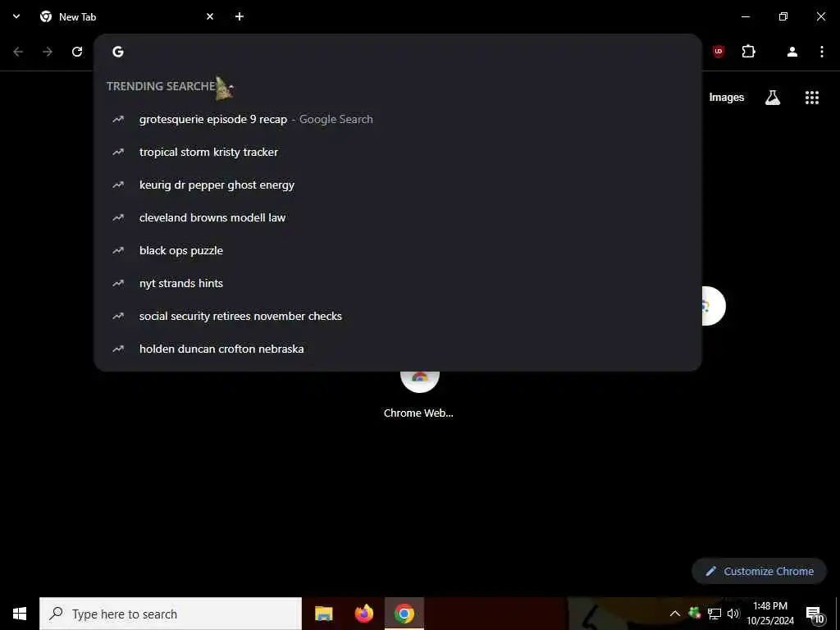Select suggestion grotesquerie episode 9 recap
The height and width of the screenshot is (630, 840).
pos(398,120)
